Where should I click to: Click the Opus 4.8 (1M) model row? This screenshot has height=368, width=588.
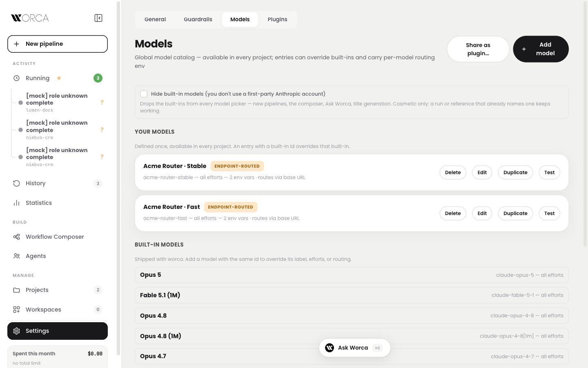352,336
